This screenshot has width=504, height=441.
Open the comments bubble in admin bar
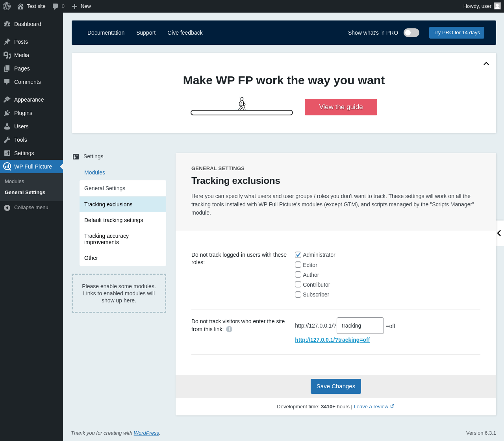coord(56,6)
